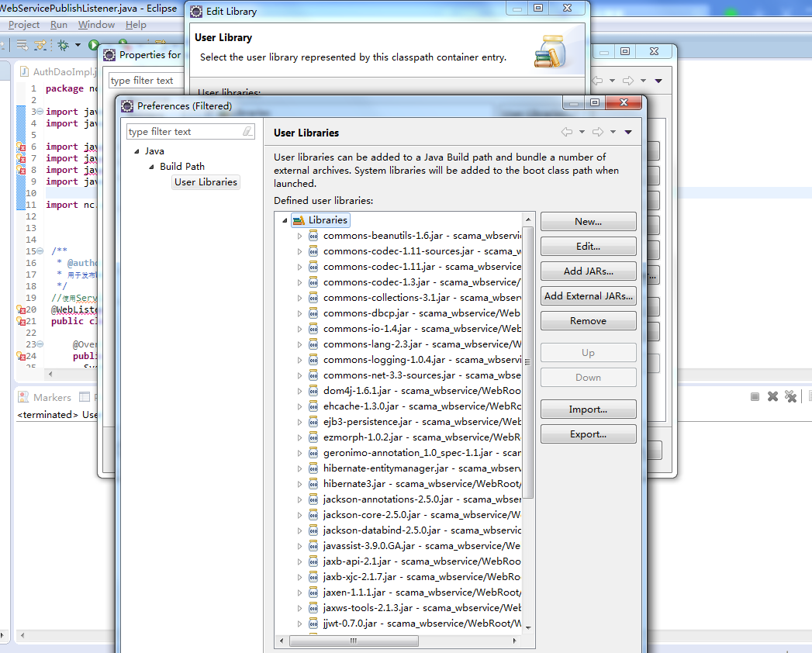Click the Remove button

coord(589,321)
